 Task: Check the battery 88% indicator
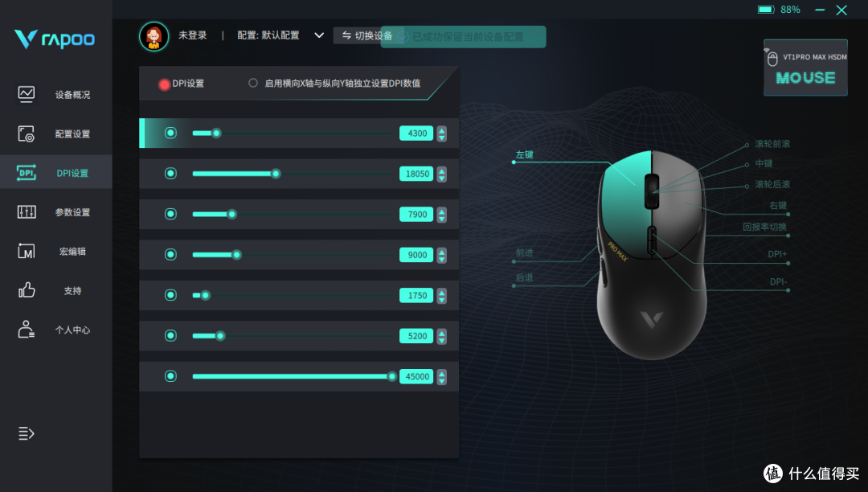point(779,10)
